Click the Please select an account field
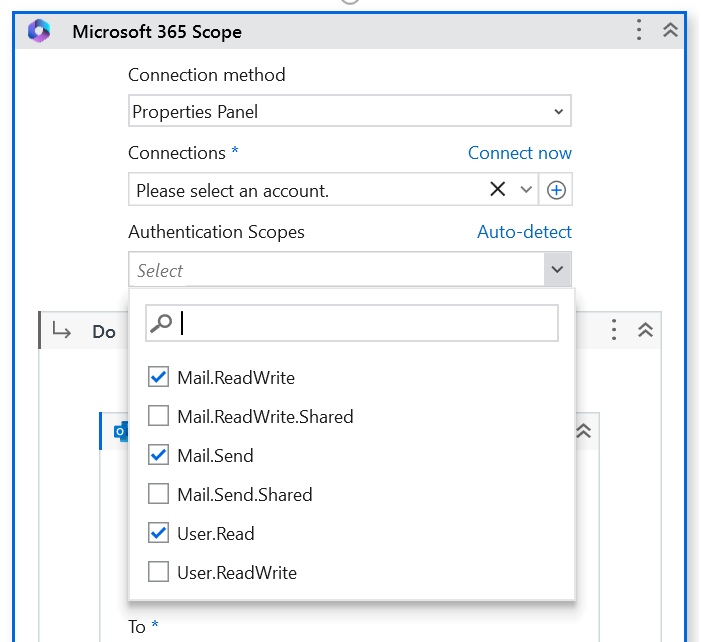 click(333, 189)
